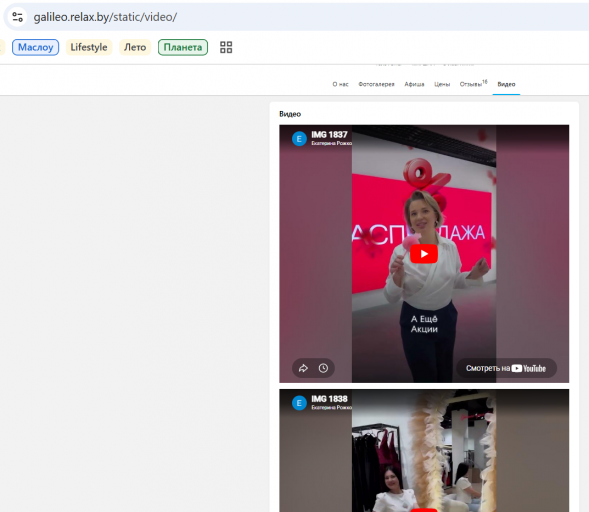Open the IMG 1838 video title link
Viewport: 589px width, 512px height.
coord(329,399)
